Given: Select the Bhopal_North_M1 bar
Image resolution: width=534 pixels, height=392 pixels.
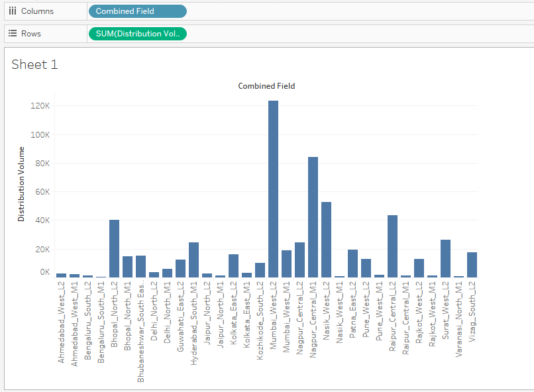Looking at the screenshot, I should click(x=127, y=267).
